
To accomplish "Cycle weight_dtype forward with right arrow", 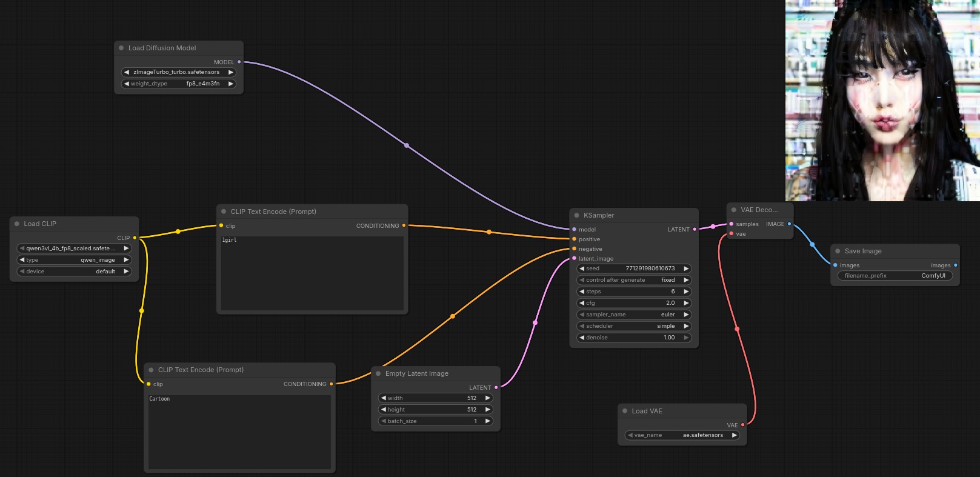I will click(x=231, y=84).
